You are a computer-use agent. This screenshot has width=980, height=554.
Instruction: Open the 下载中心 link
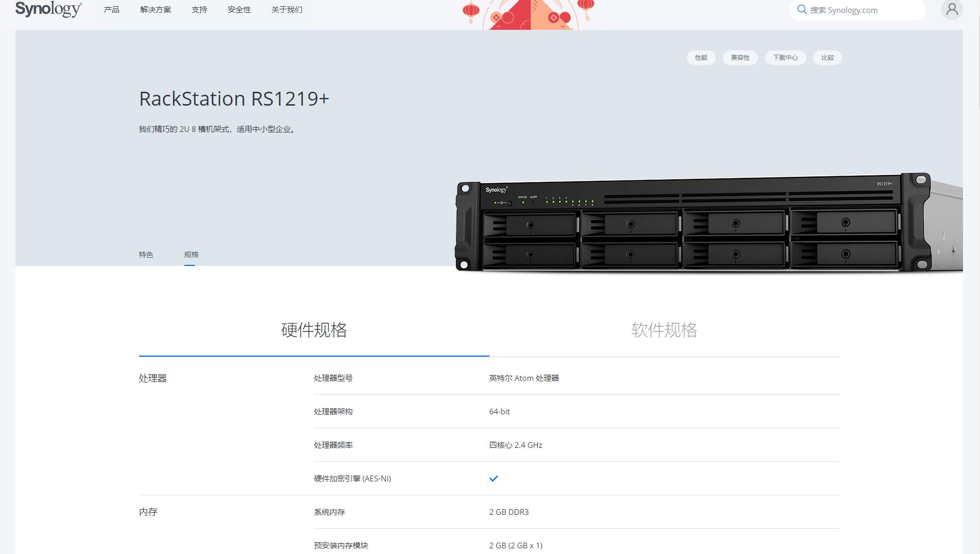tap(785, 58)
